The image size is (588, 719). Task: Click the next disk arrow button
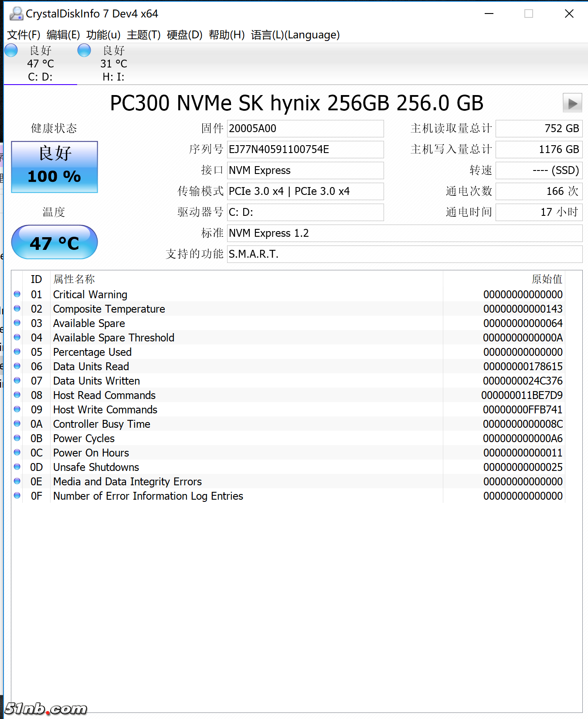point(572,103)
